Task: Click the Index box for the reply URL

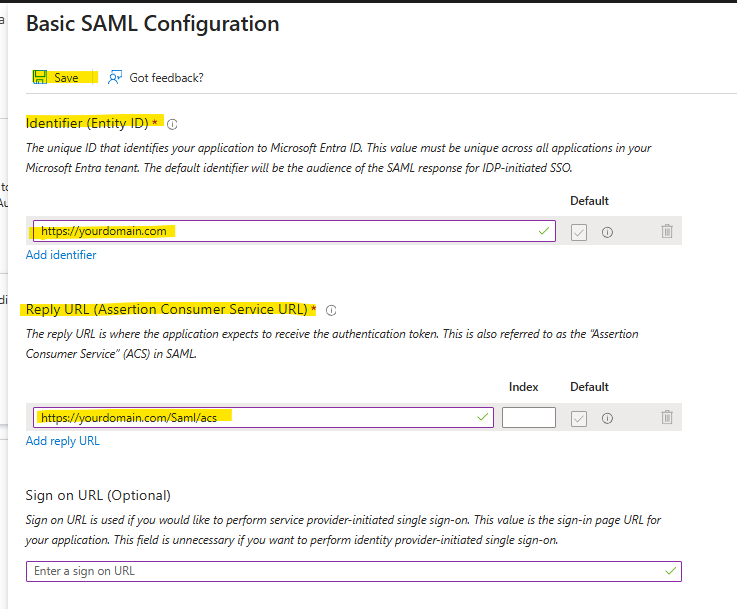Action: click(x=529, y=417)
